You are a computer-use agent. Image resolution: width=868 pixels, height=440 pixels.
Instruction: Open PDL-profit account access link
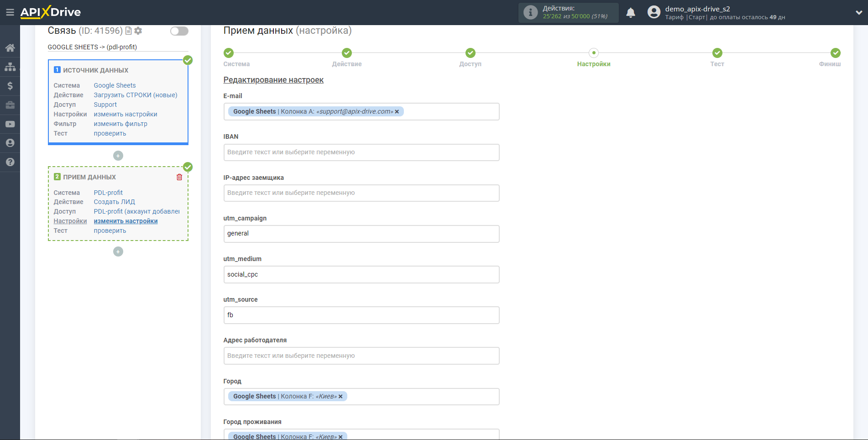pos(136,211)
